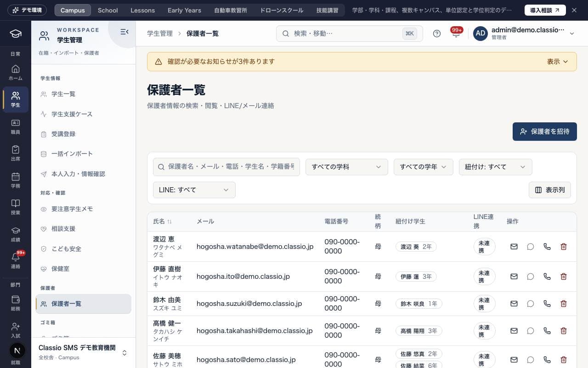The image size is (588, 368).
Task: Close the demo banner
Action: 574,10
